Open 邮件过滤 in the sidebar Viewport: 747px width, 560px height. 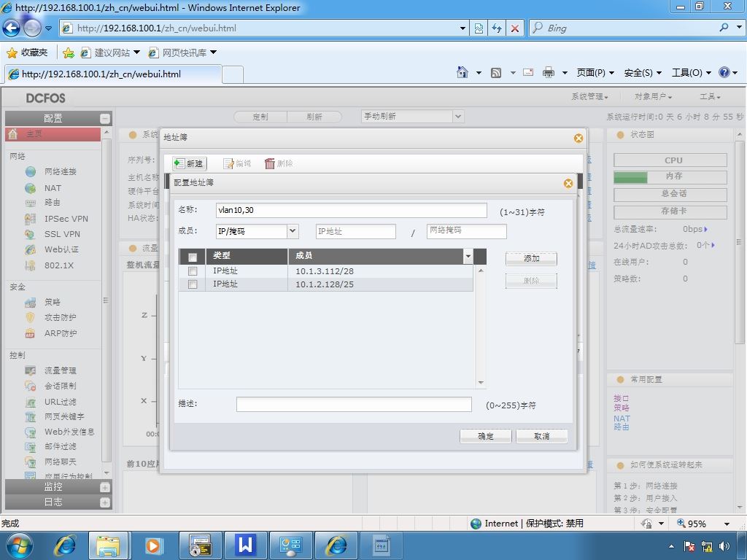click(x=60, y=446)
